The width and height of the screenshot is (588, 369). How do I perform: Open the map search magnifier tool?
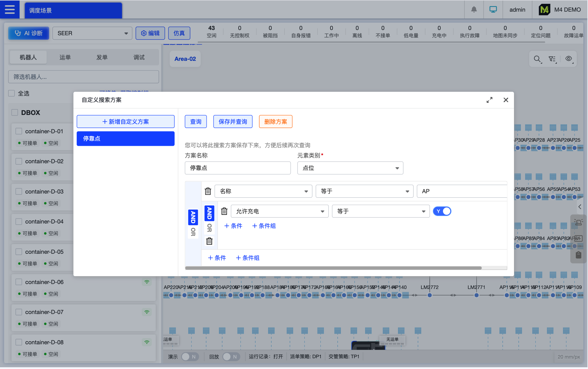537,59
